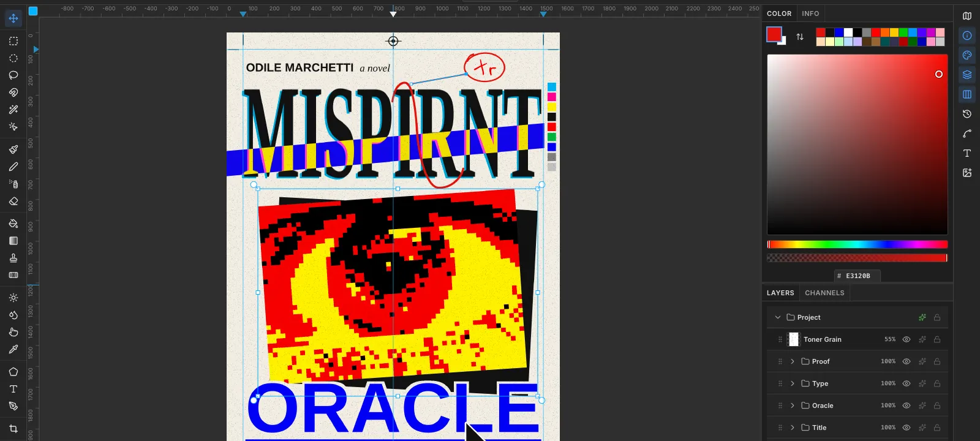Expand the Type layer group
The image size is (980, 441).
tap(793, 383)
